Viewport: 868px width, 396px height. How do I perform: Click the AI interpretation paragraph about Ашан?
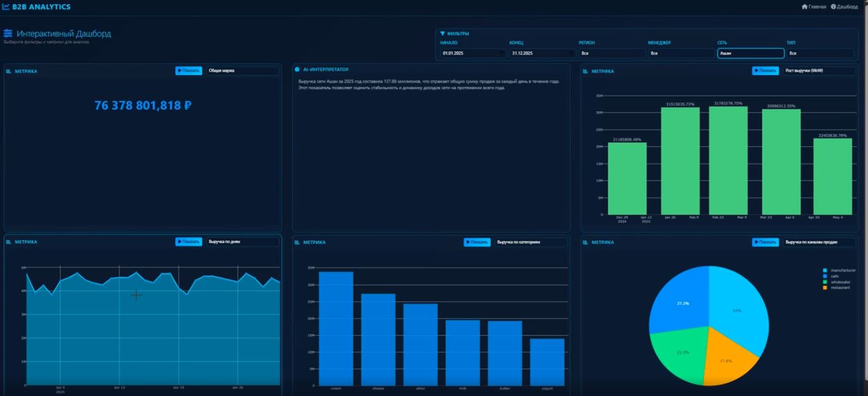(429, 85)
